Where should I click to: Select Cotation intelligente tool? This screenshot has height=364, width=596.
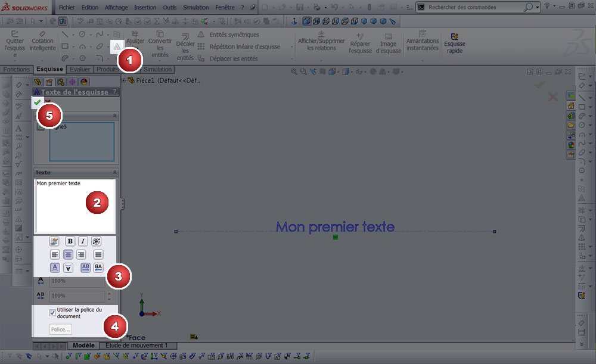pyautogui.click(x=42, y=41)
